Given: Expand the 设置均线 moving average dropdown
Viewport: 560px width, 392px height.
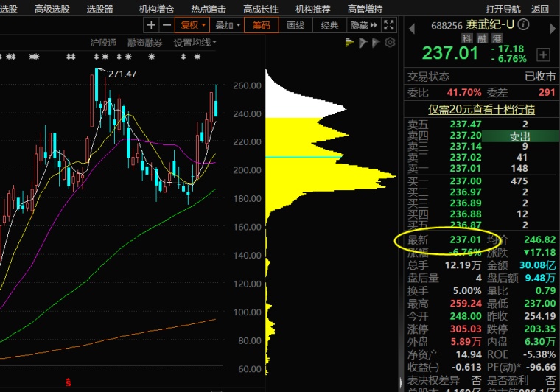Looking at the screenshot, I should 195,43.
